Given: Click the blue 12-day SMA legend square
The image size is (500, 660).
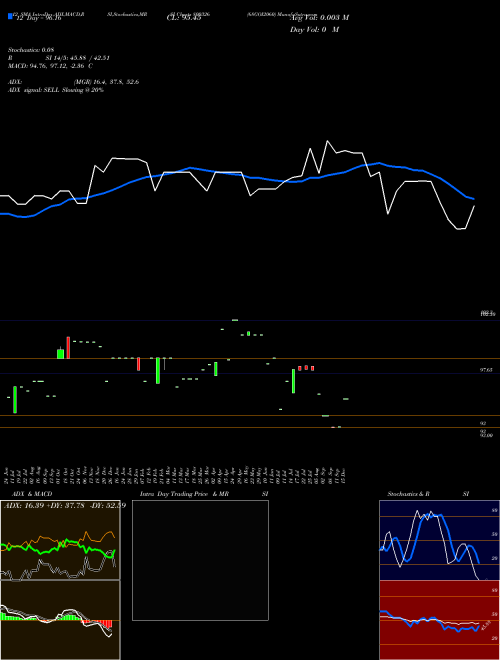Looking at the screenshot, I should (x=10, y=16).
